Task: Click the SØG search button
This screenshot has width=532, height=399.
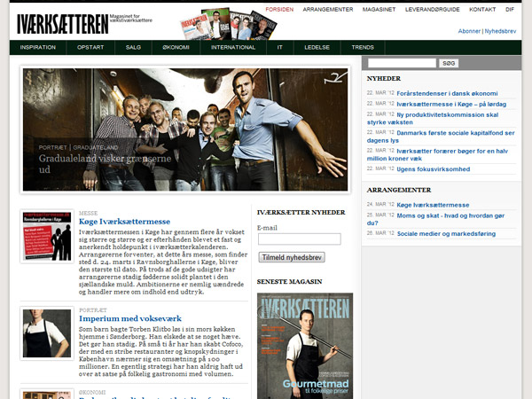Action: 449,63
